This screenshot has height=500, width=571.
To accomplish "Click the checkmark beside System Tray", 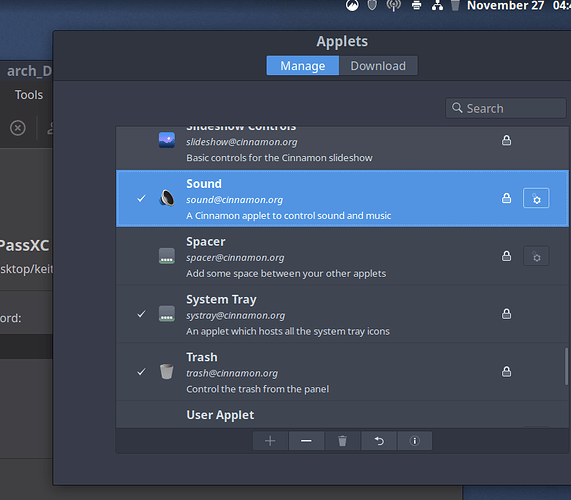I will tap(141, 314).
